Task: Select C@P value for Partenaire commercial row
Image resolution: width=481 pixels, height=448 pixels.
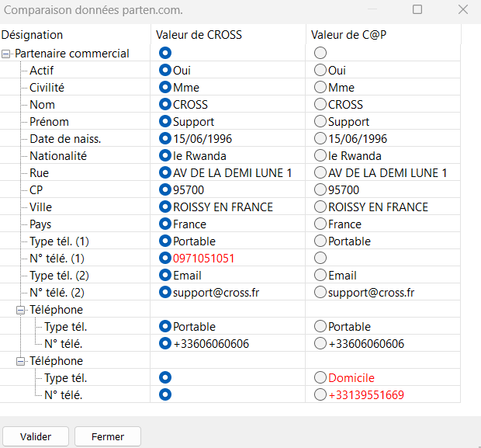Action: tap(320, 53)
